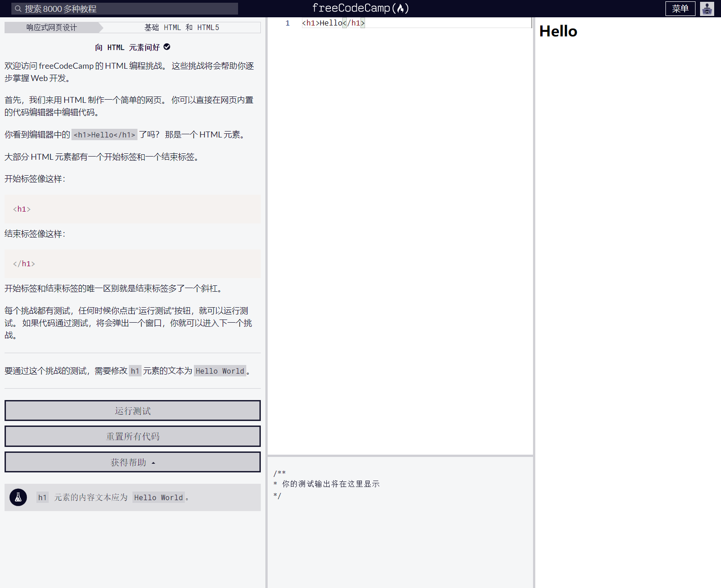Click into code editor line 1
Screen dimensions: 721x588
click(416, 23)
